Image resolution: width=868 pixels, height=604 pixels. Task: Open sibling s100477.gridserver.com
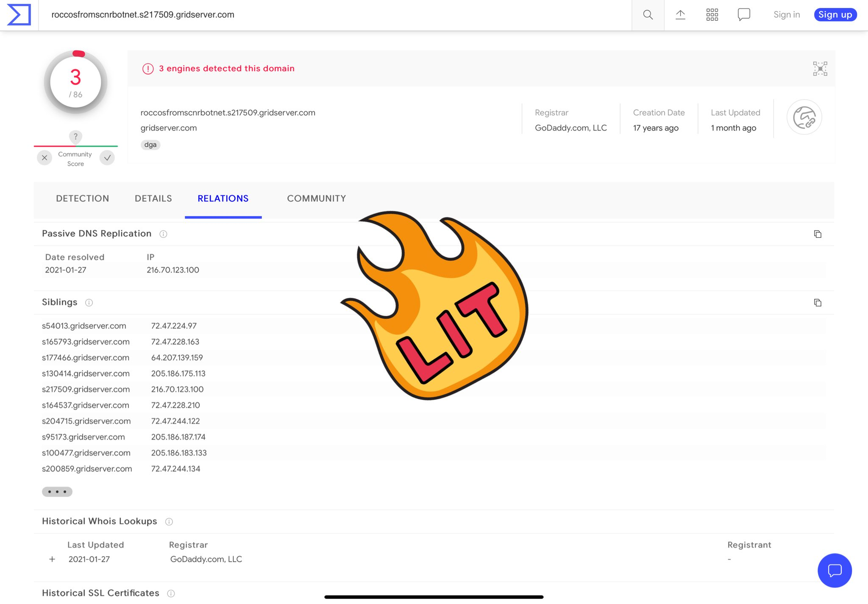[x=86, y=453]
